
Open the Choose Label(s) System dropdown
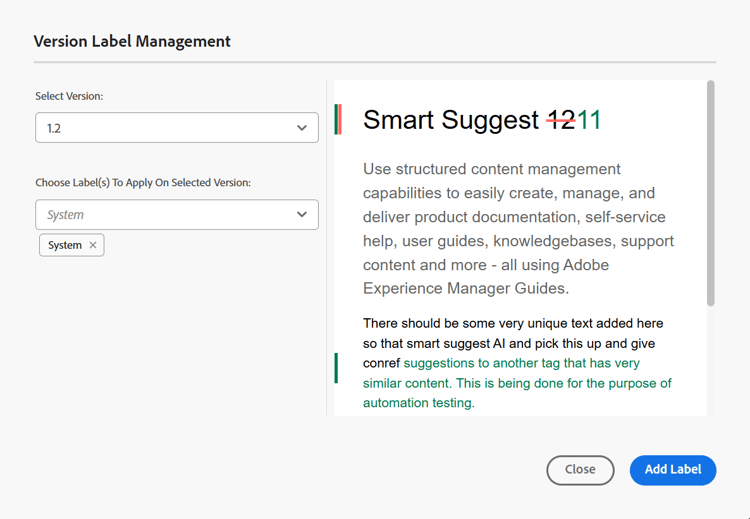click(x=176, y=215)
